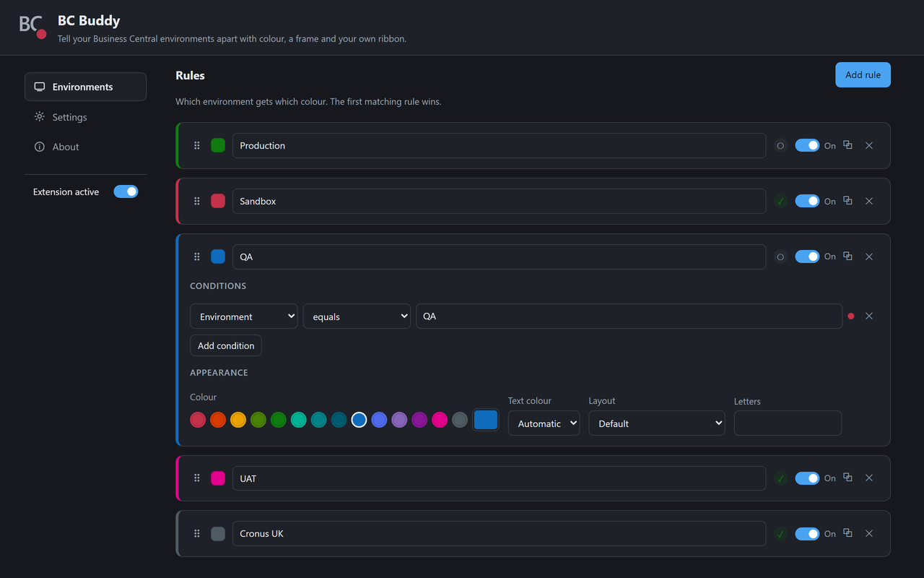The image size is (924, 578).
Task: Pick the yellow colour circle
Action: tap(238, 420)
